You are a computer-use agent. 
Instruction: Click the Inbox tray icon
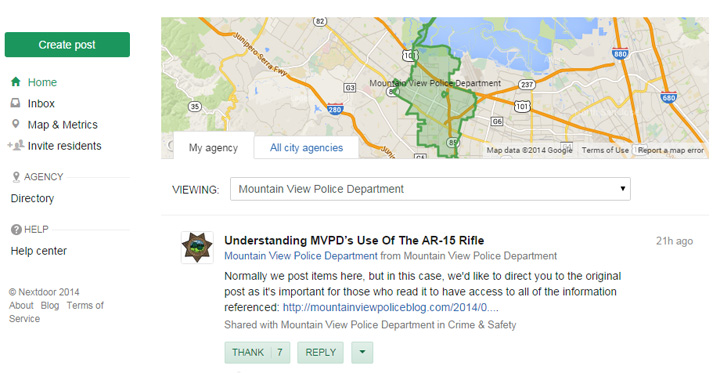pos(16,103)
